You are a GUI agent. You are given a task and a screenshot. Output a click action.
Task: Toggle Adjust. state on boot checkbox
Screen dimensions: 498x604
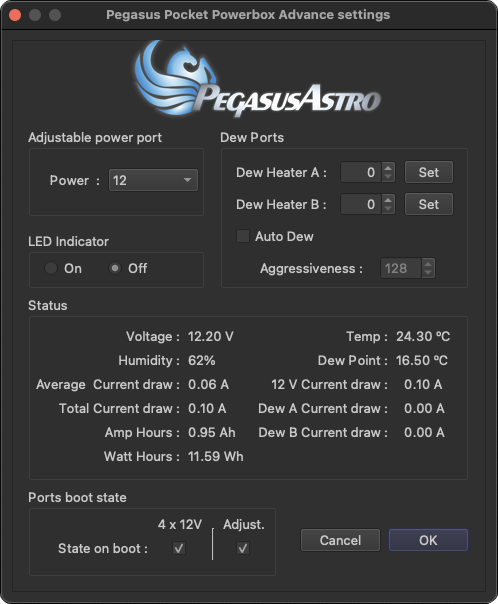pyautogui.click(x=243, y=548)
